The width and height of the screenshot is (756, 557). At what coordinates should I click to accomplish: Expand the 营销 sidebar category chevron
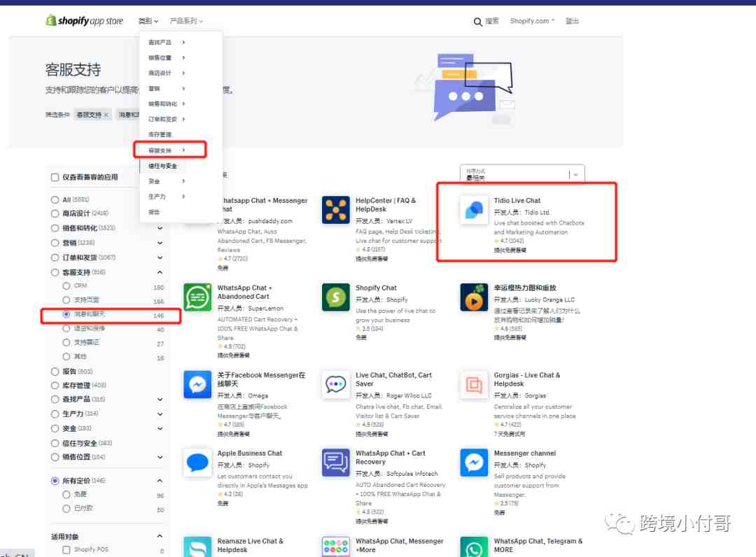point(160,243)
